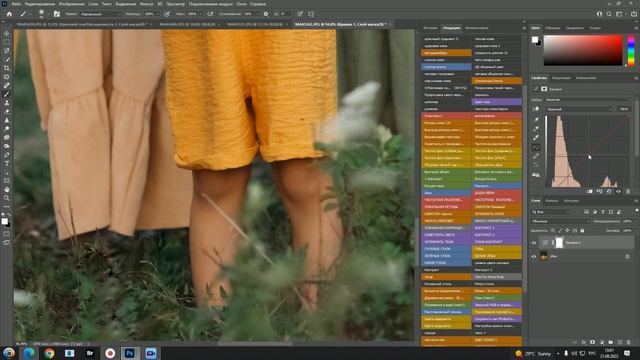The image size is (640, 360).
Task: Toggle lock image pixels brush icon
Action: [560, 231]
